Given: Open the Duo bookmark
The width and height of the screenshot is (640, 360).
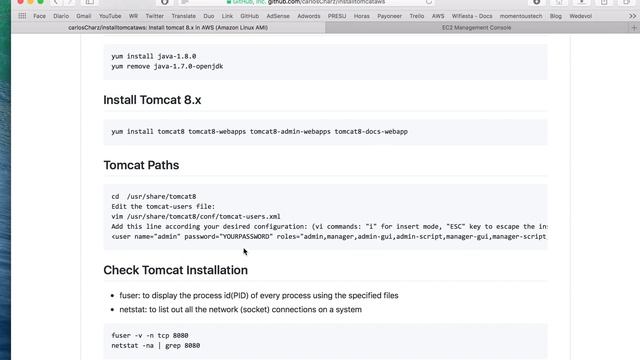Looking at the screenshot, I should (209, 16).
